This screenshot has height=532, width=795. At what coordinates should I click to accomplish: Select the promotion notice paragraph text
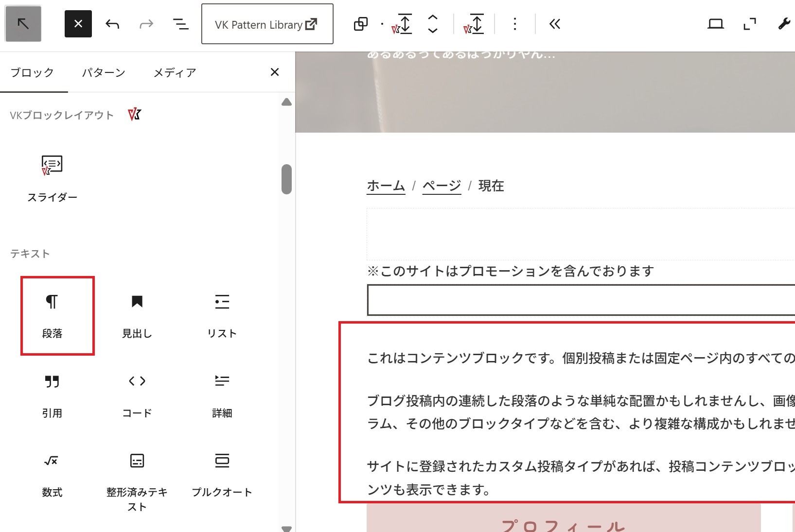[511, 271]
